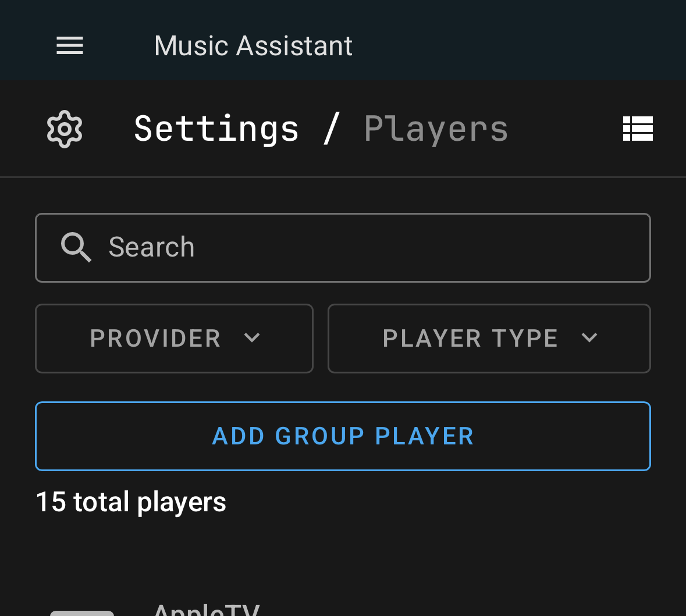Toggle the list view layout icon
The height and width of the screenshot is (616, 686).
[x=638, y=129]
